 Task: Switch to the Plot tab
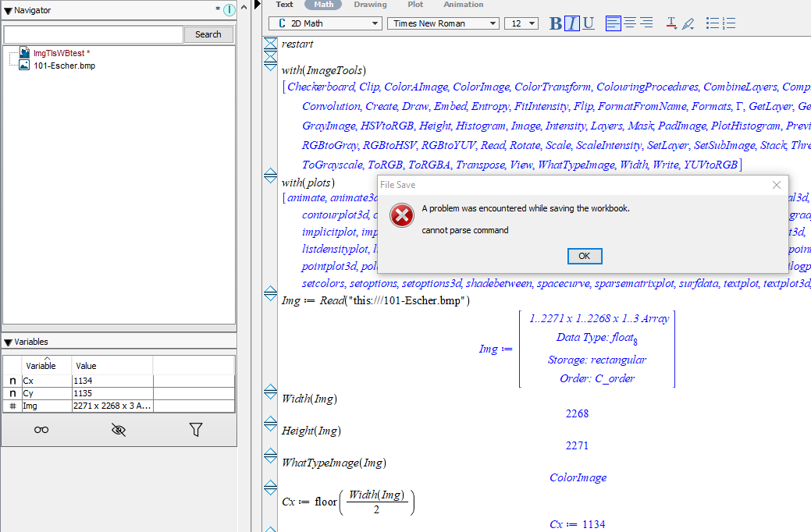pyautogui.click(x=415, y=4)
